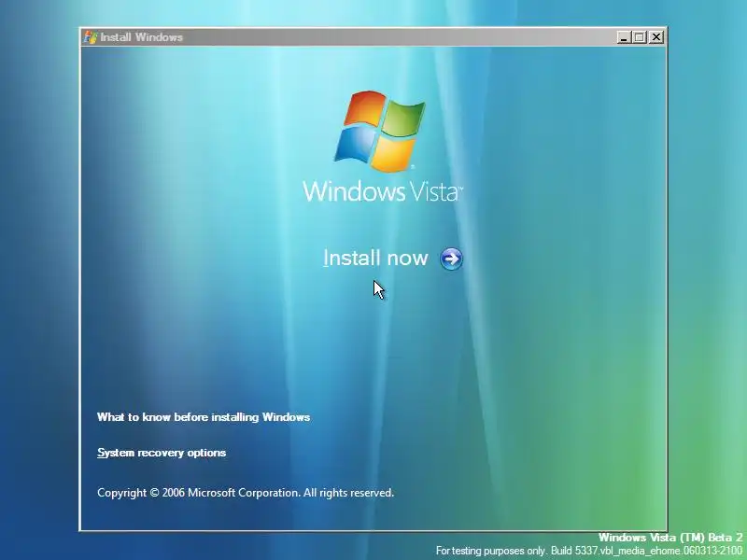This screenshot has height=560, width=747.
Task: Click the Windows Vista wordmark text
Action: tap(383, 191)
